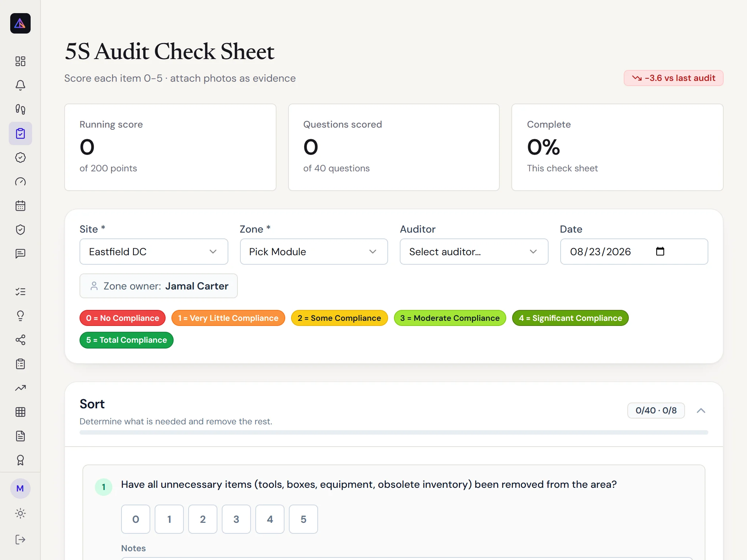Open the clipboard list icon
This screenshot has height=560, width=747.
click(20, 364)
